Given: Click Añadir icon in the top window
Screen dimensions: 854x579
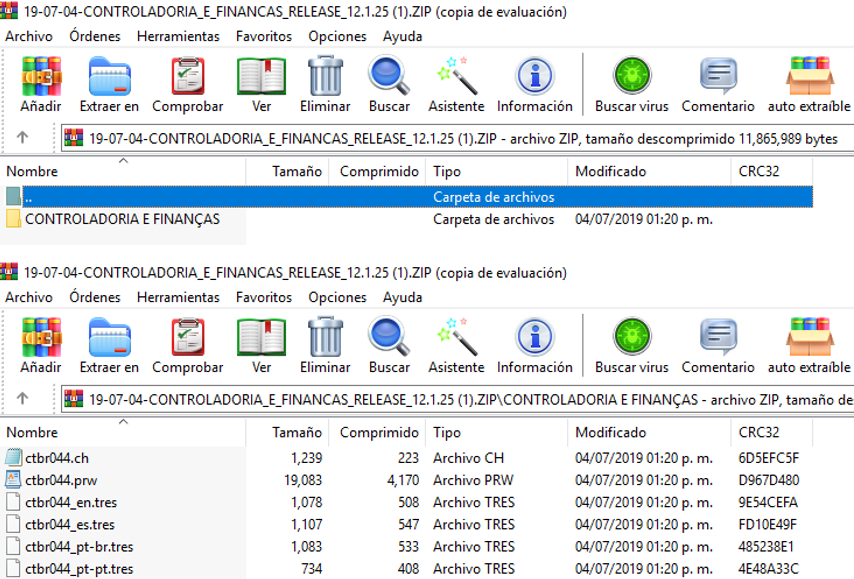Looking at the screenshot, I should [x=41, y=77].
